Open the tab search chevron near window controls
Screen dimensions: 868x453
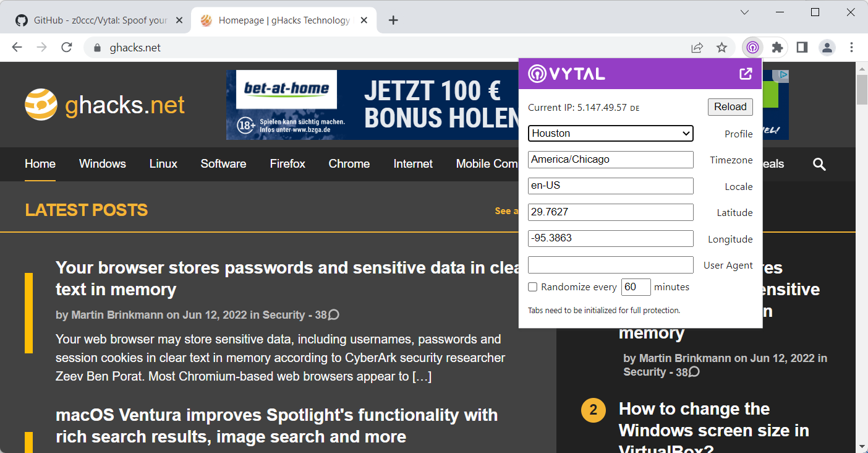[x=744, y=12]
